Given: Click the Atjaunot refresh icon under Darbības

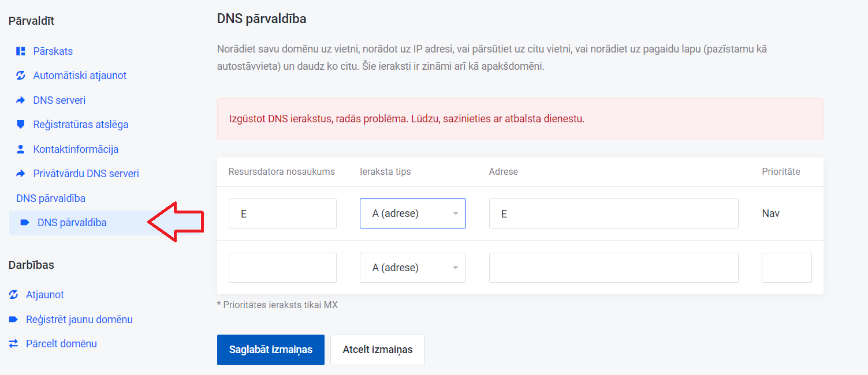Looking at the screenshot, I should (13, 295).
